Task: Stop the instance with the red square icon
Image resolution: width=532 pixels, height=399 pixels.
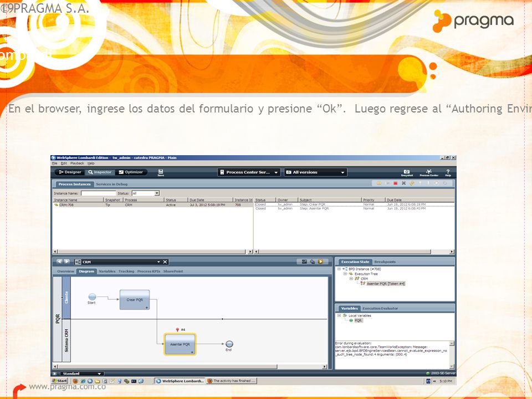Action: 395,183
